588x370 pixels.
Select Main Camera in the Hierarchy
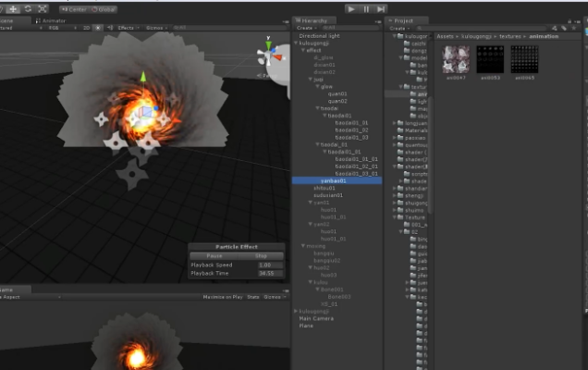316,318
